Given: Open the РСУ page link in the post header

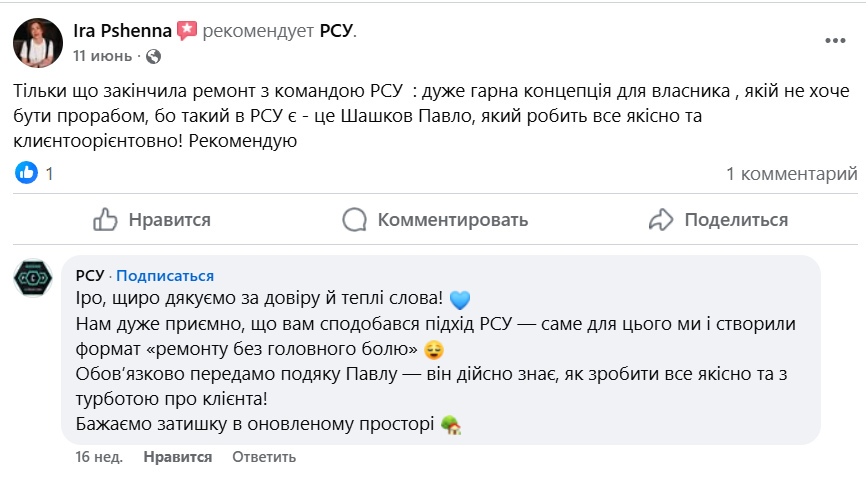Looking at the screenshot, I should tap(336, 31).
